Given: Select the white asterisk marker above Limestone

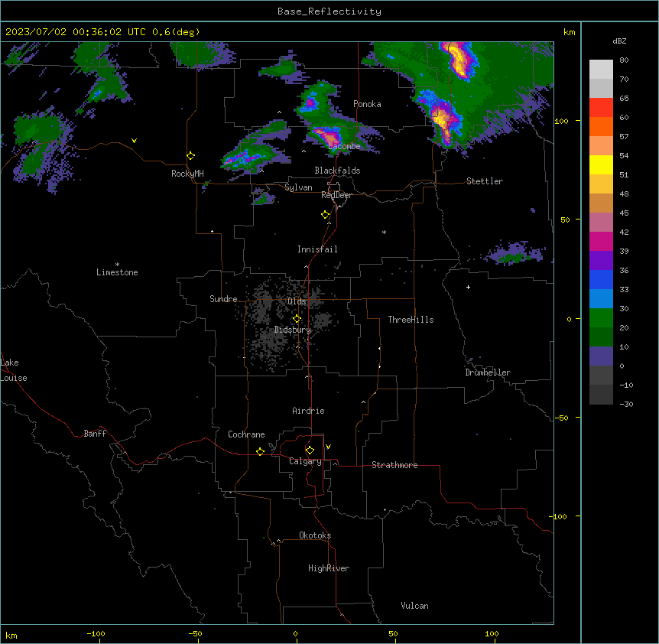Looking at the screenshot, I should coord(117,265).
